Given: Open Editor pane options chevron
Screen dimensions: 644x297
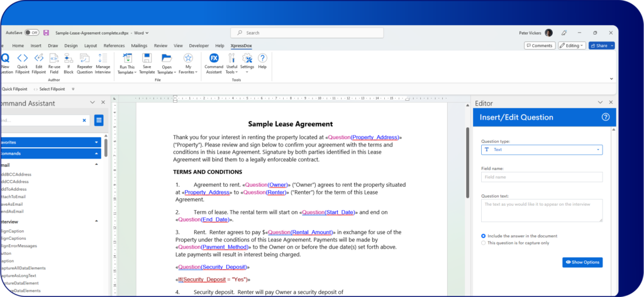Looking at the screenshot, I should click(x=600, y=103).
